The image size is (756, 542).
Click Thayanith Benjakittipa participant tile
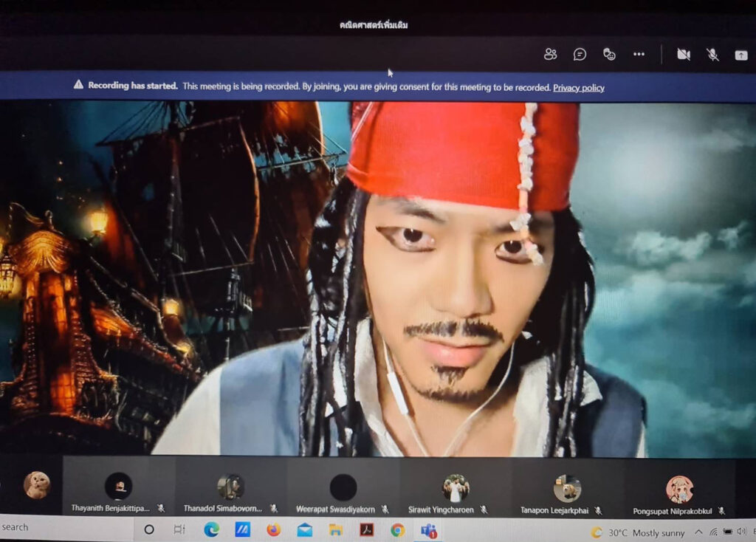[x=119, y=486]
